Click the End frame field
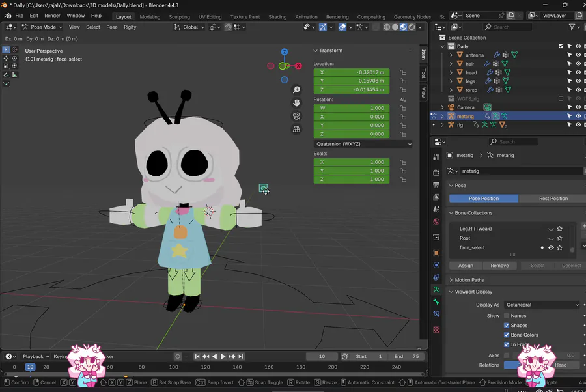The width and height of the screenshot is (586, 392). pos(406,356)
